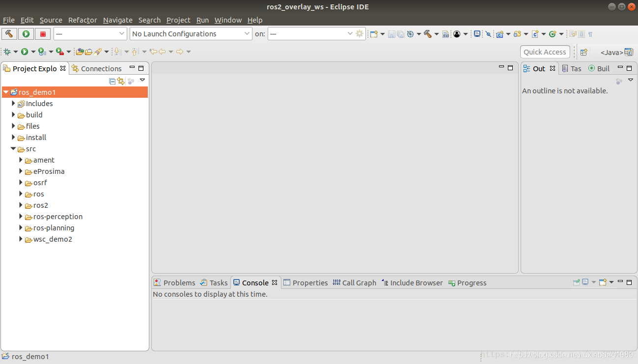638x364 pixels.
Task: Expand the eProsima folder
Action: click(x=21, y=171)
